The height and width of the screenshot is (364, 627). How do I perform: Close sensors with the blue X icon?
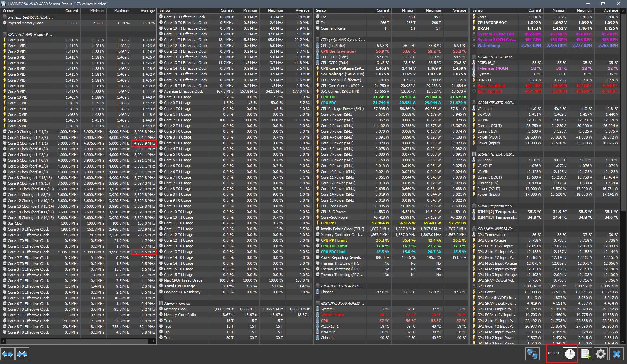(617, 354)
